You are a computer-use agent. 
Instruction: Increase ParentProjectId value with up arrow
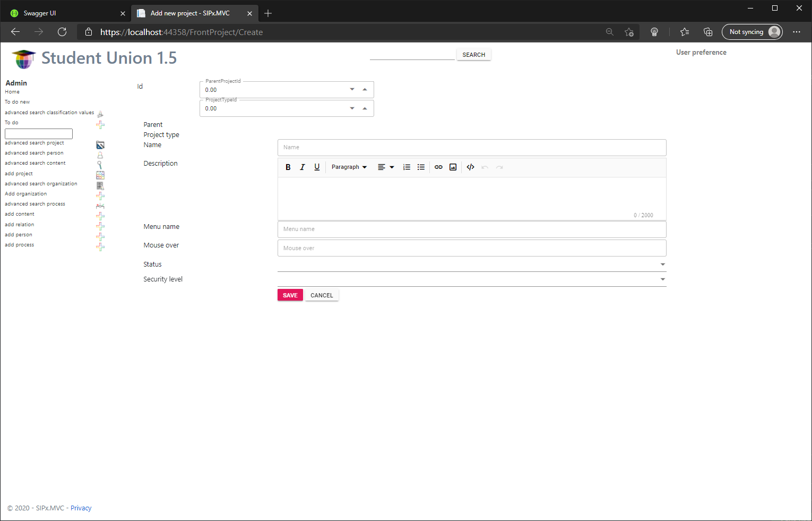coord(365,89)
